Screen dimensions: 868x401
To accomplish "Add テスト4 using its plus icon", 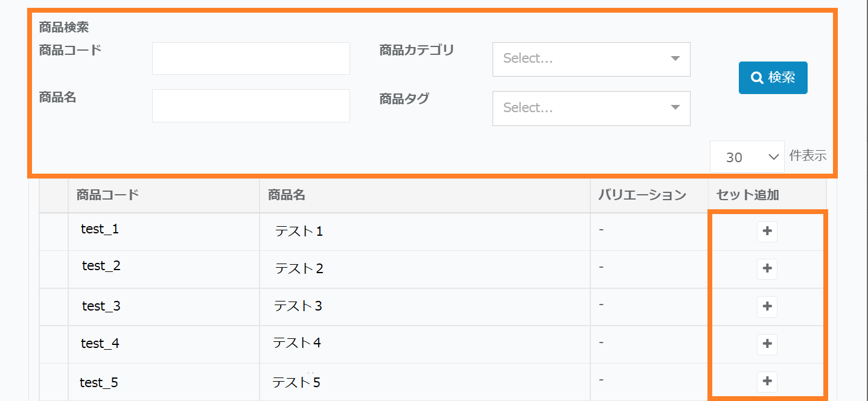I will click(x=767, y=344).
